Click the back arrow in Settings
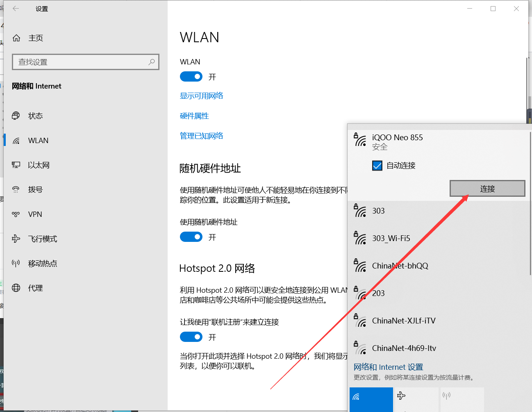The image size is (532, 412). 16,9
